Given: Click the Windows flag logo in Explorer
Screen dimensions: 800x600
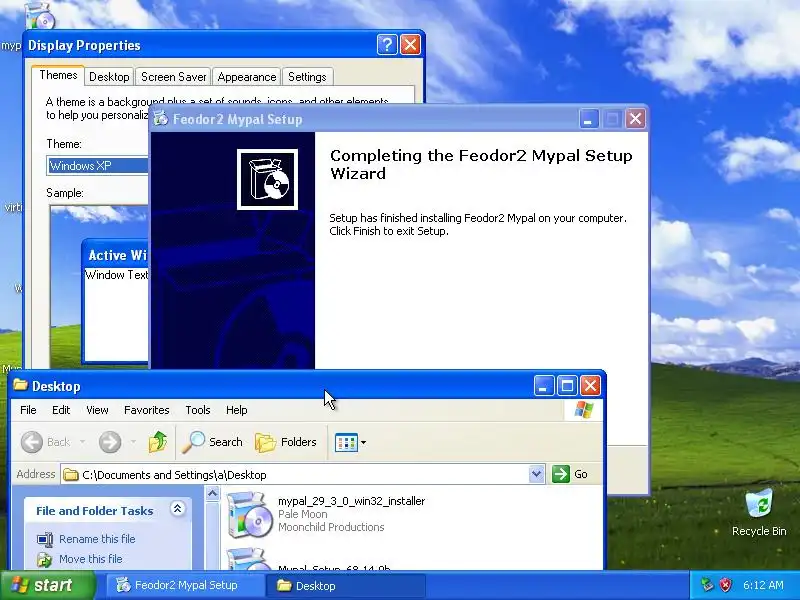Looking at the screenshot, I should (584, 410).
